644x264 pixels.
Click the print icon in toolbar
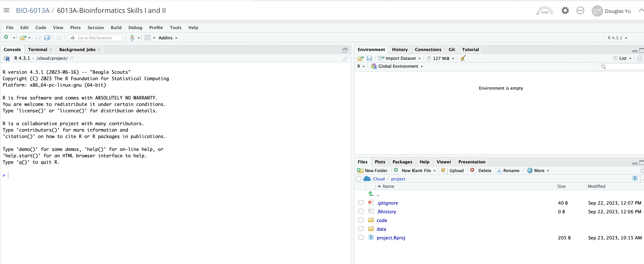click(59, 38)
